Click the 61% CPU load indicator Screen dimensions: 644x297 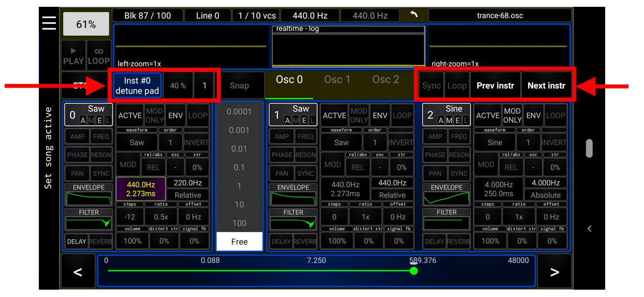coord(86,25)
